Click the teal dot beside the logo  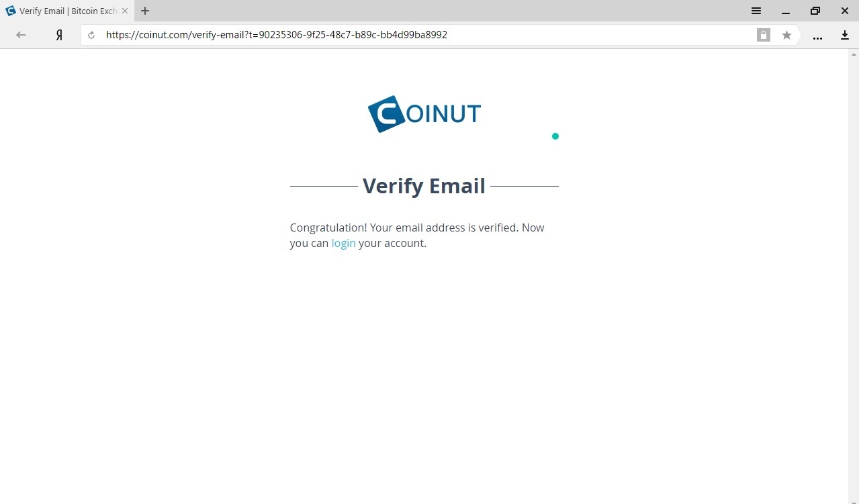pyautogui.click(x=555, y=136)
